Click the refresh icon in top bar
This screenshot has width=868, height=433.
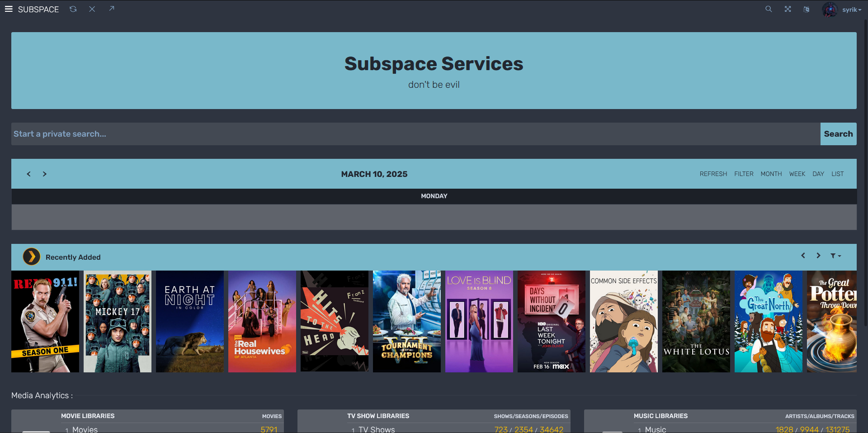tap(73, 9)
